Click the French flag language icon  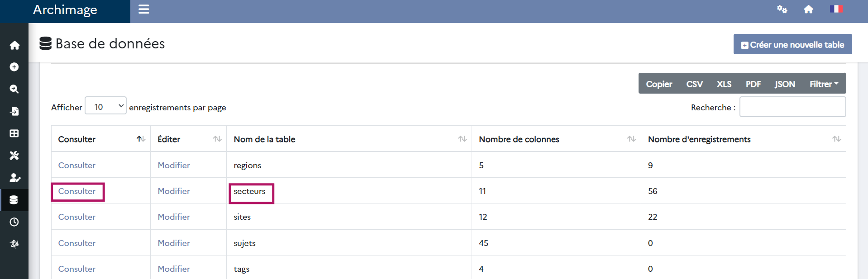(x=835, y=9)
